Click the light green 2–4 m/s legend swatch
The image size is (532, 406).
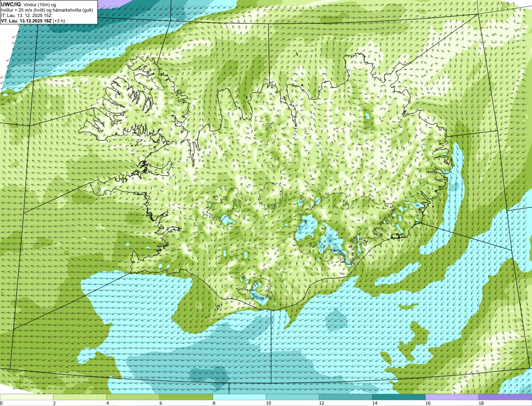pyautogui.click(x=80, y=397)
